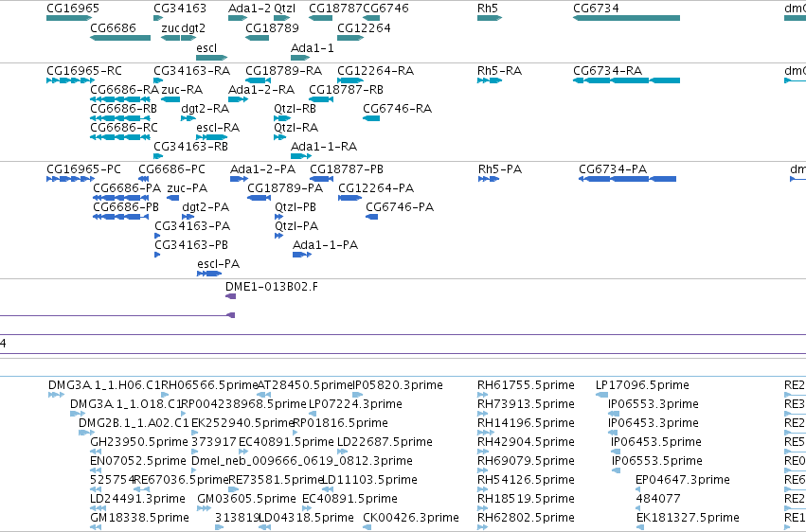
Task: Click EST RH62802.5prime
Action: [526, 518]
